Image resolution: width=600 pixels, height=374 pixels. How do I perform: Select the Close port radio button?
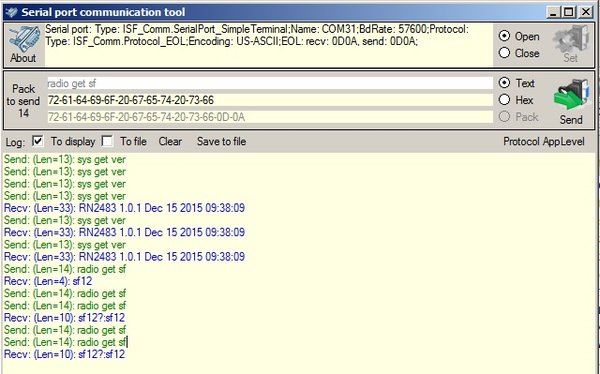pyautogui.click(x=504, y=53)
